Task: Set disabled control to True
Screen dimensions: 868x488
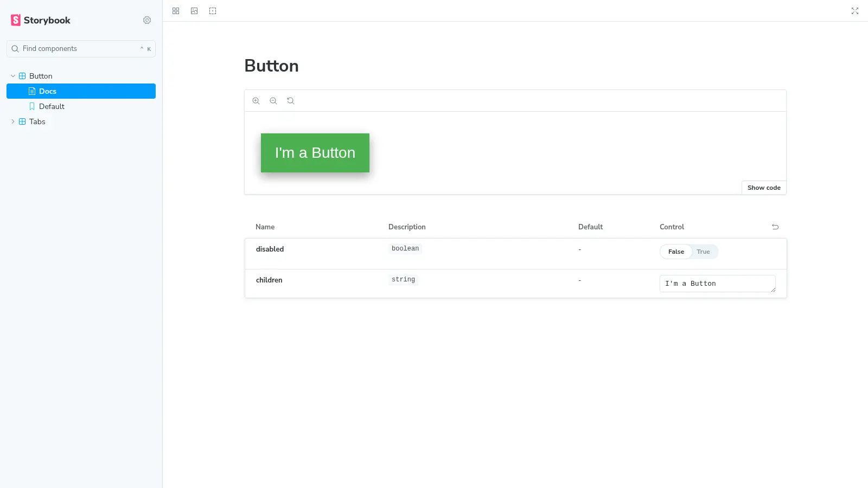Action: 703,252
